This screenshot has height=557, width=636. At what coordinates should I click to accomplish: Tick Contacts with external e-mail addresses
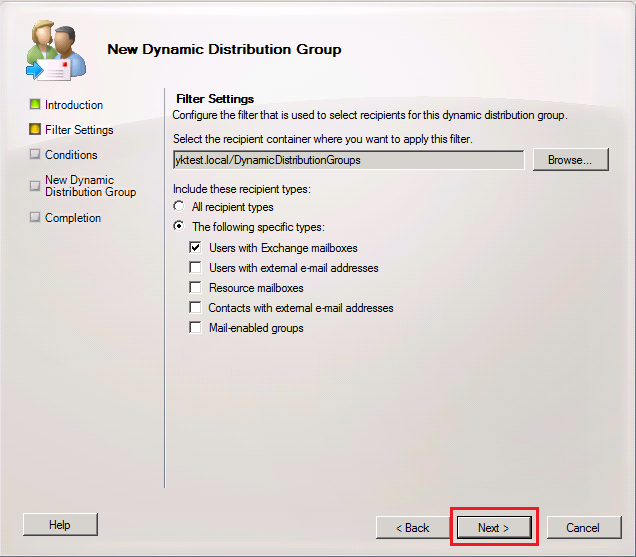click(x=195, y=308)
